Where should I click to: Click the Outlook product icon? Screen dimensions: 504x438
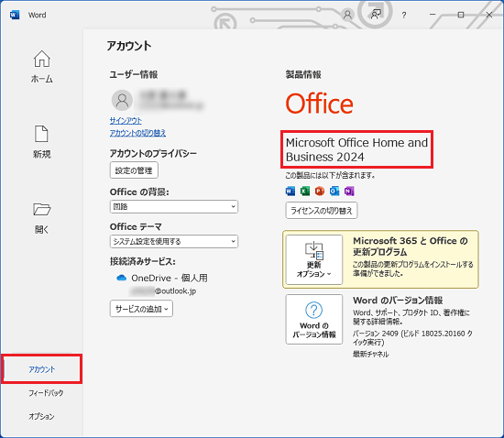pyautogui.click(x=334, y=191)
